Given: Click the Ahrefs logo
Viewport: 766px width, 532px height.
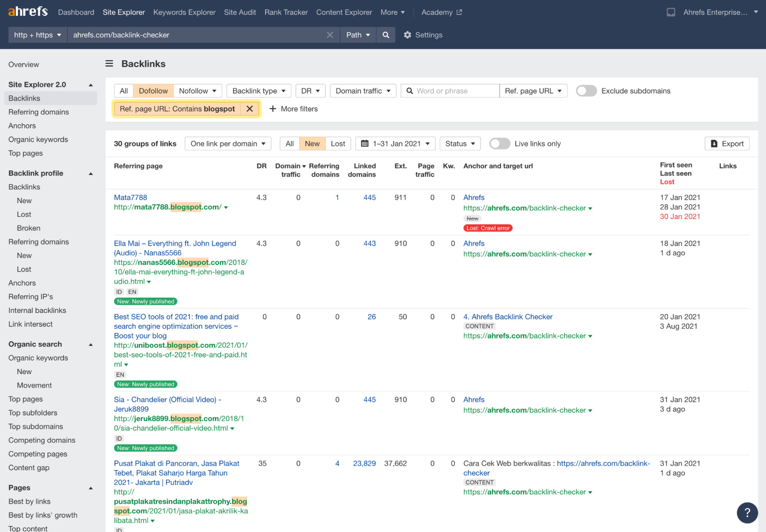Looking at the screenshot, I should point(28,12).
